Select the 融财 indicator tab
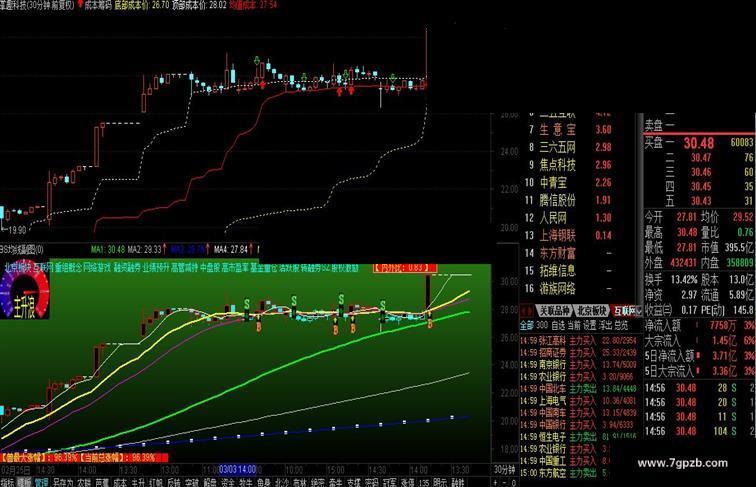 point(458,482)
